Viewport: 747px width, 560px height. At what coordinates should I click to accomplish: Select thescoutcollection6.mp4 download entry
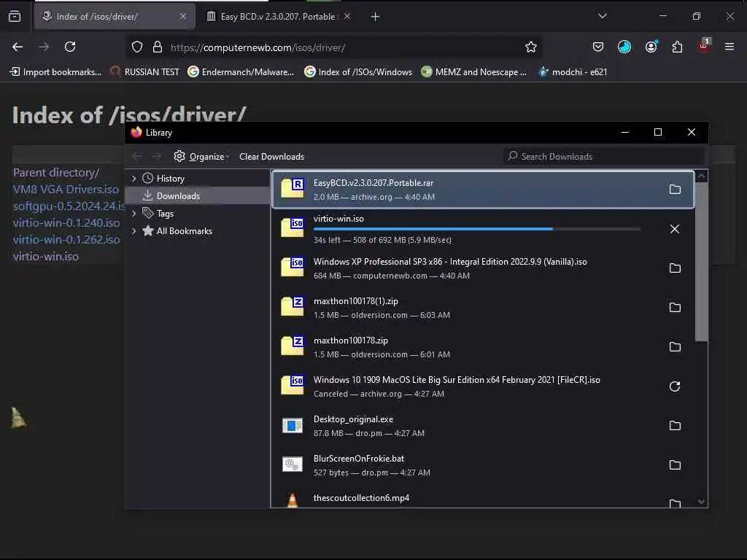coord(483,498)
